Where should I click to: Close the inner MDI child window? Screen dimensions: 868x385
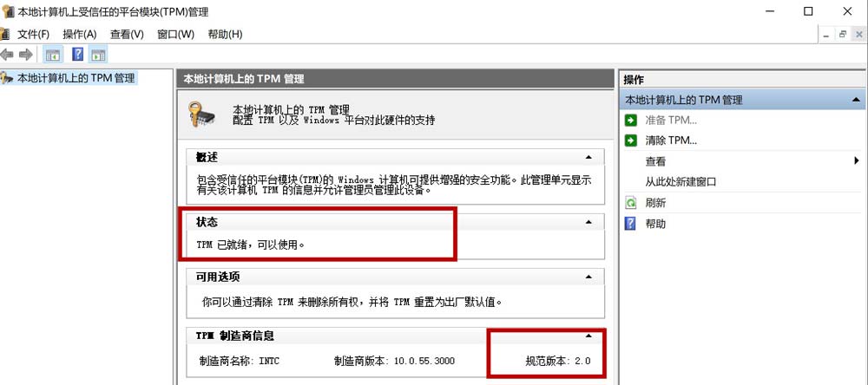click(x=859, y=35)
